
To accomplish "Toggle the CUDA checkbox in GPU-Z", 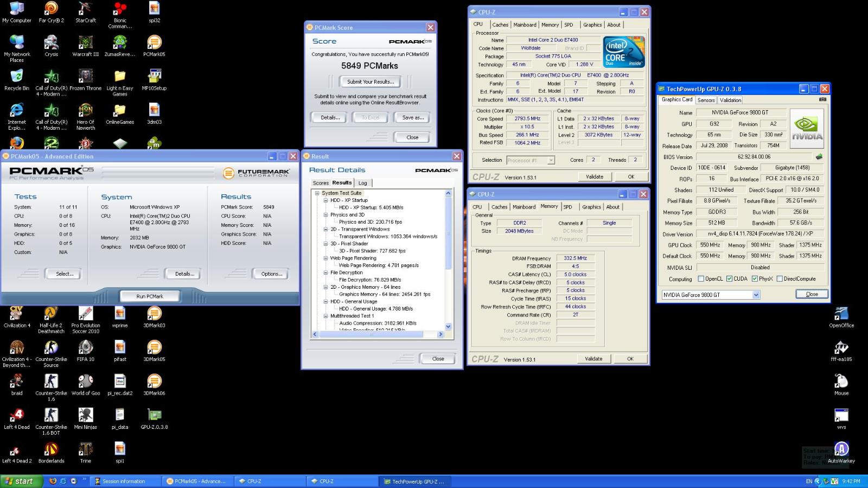I will 729,278.
